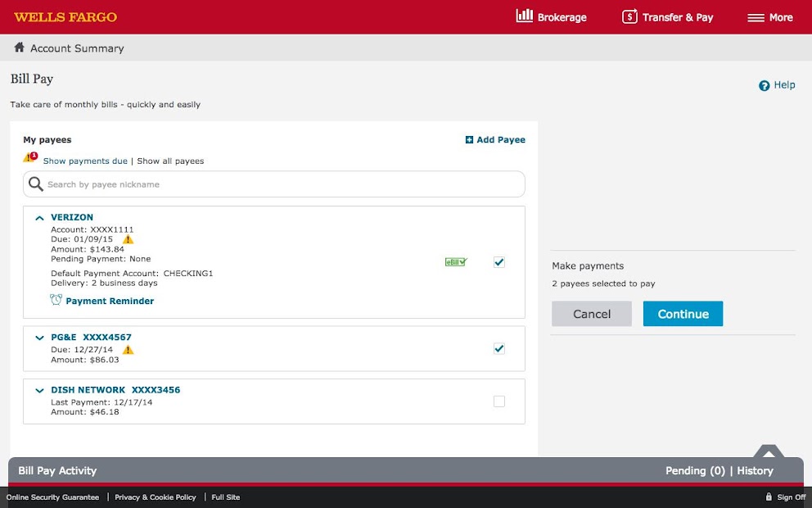The image size is (812, 508).
Task: Collapse the Verizon payee details
Action: 39,218
